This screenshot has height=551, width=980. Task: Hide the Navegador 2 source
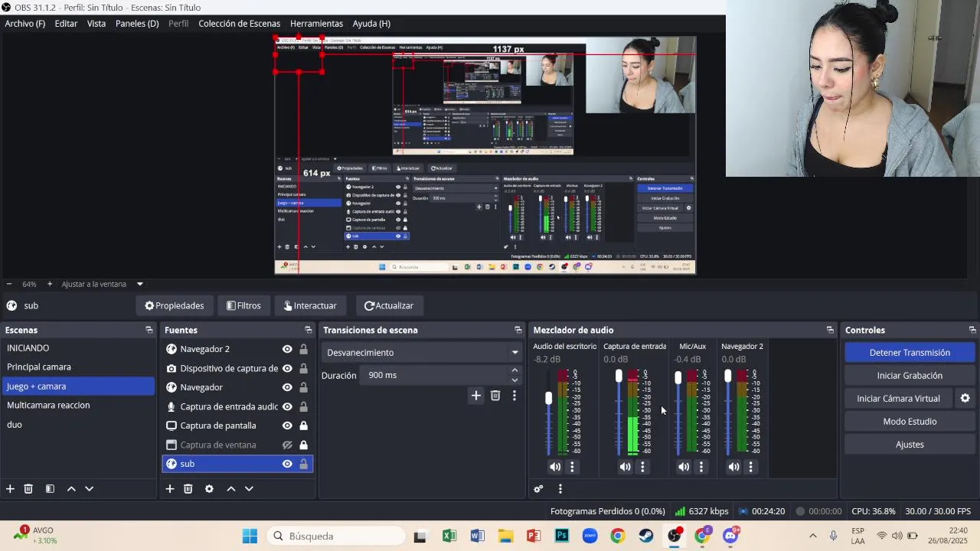287,349
